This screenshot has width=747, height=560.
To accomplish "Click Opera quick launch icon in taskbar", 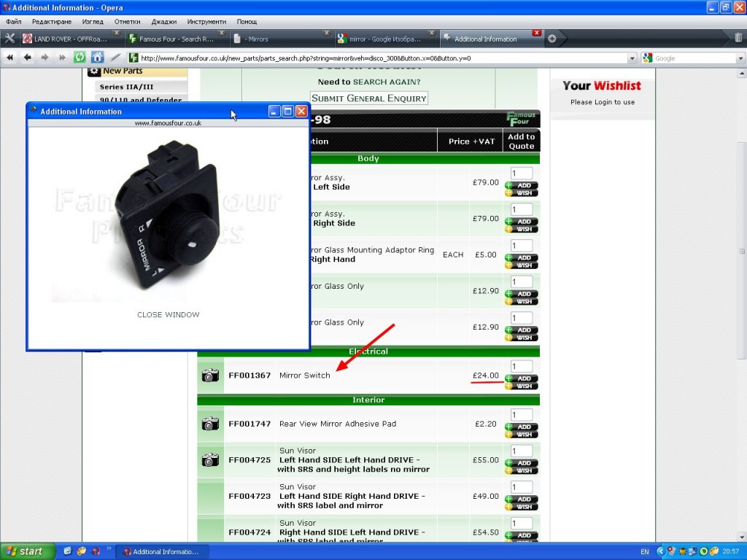I will click(96, 551).
